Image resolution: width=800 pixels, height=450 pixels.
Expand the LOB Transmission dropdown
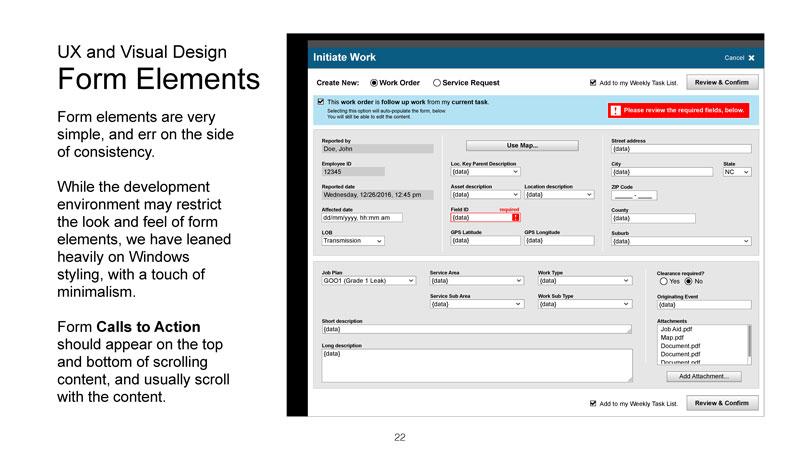[x=352, y=241]
